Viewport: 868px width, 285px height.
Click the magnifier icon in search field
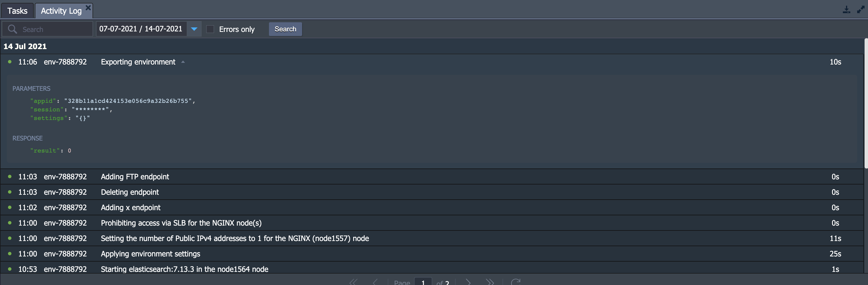pos(12,29)
